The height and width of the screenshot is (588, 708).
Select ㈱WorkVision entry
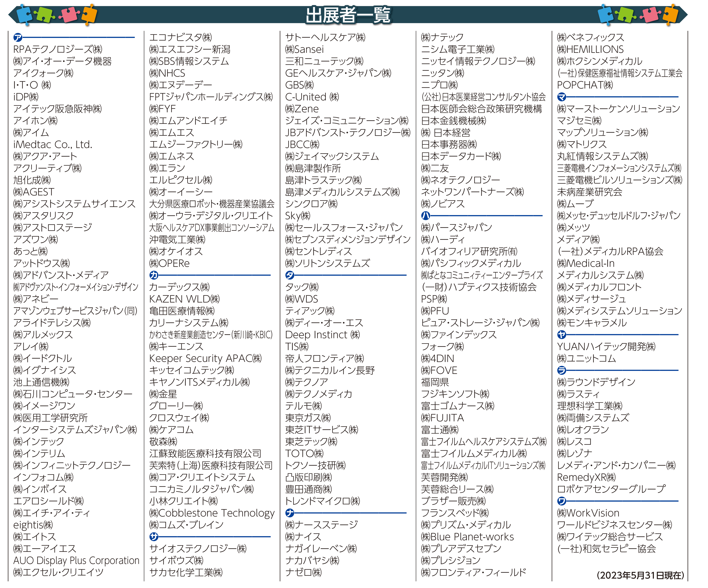click(x=588, y=513)
